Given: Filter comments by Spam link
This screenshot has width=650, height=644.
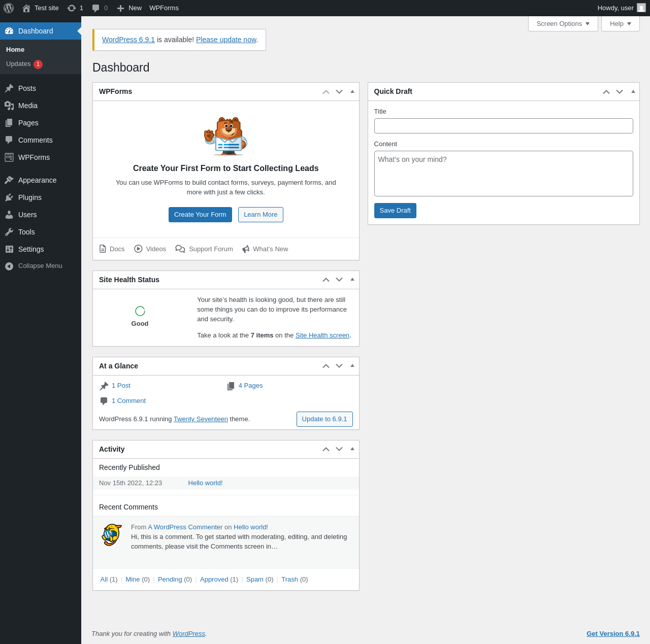Looking at the screenshot, I should tap(255, 580).
